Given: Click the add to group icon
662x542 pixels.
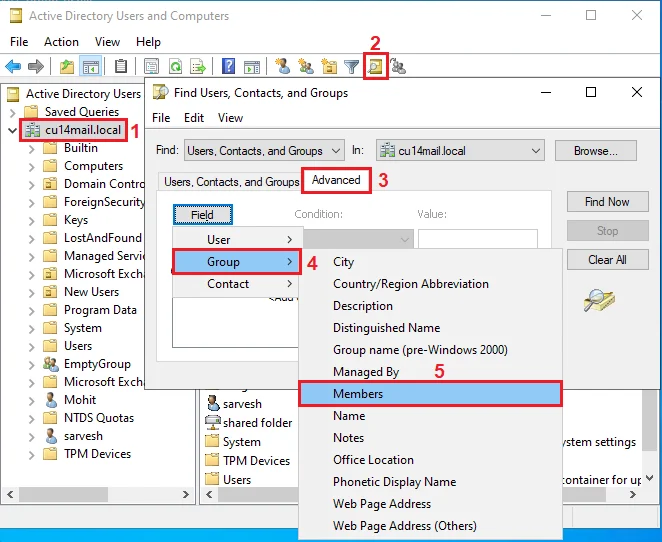Looking at the screenshot, I should (x=398, y=66).
